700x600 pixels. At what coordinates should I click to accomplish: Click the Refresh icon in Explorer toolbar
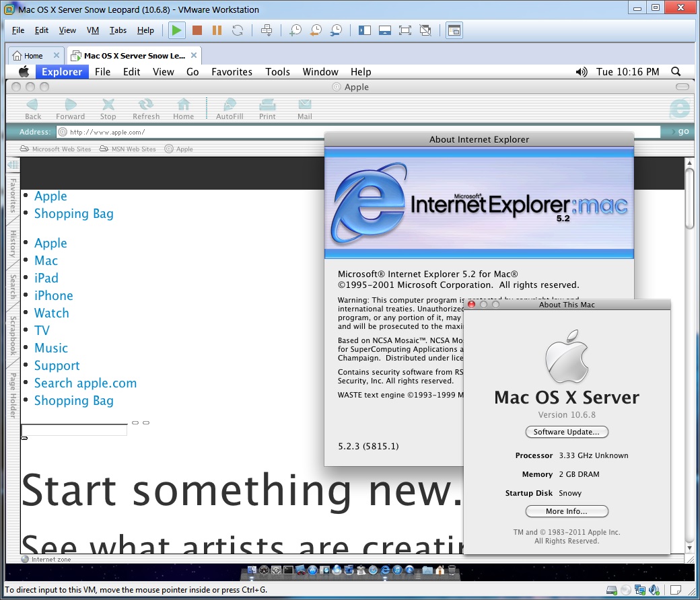point(146,109)
